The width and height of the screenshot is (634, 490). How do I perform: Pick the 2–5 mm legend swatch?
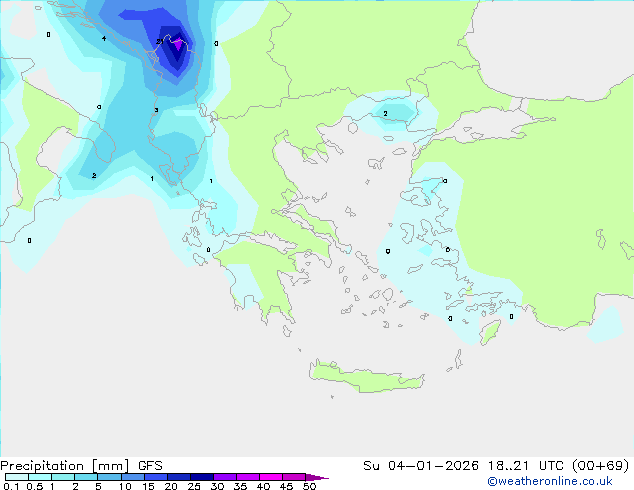(86, 477)
